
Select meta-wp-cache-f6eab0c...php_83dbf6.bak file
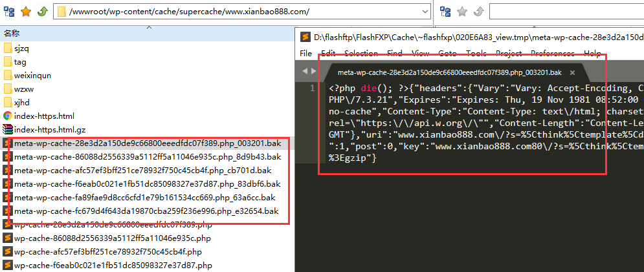147,183
